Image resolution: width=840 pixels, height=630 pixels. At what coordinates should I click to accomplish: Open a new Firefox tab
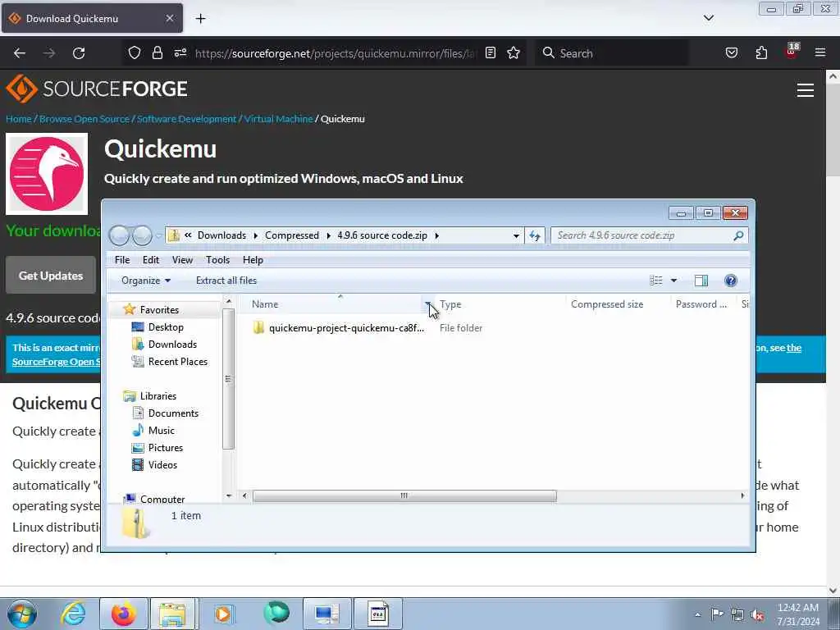(x=200, y=19)
